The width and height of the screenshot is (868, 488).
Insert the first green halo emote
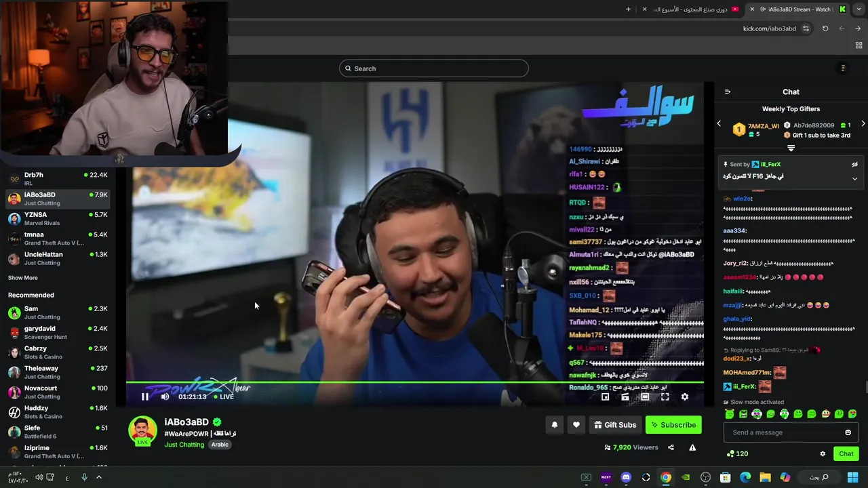click(730, 413)
